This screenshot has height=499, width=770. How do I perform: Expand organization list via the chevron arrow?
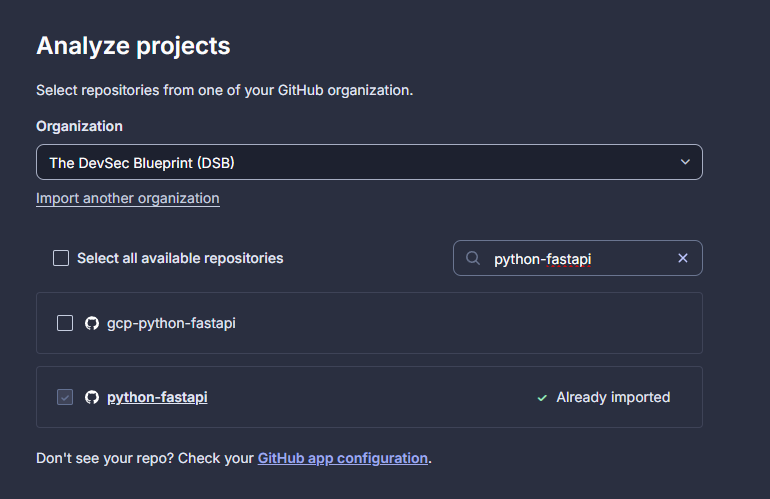(685, 162)
